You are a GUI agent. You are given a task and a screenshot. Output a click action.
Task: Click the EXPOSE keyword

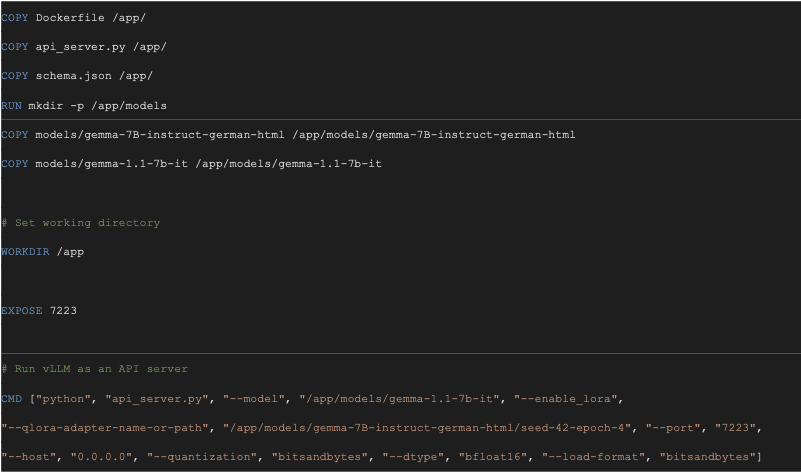22,311
